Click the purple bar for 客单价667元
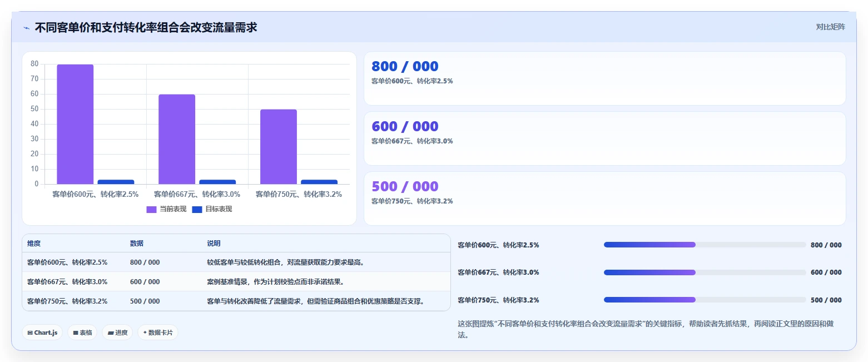This screenshot has height=362, width=868. coord(177,139)
